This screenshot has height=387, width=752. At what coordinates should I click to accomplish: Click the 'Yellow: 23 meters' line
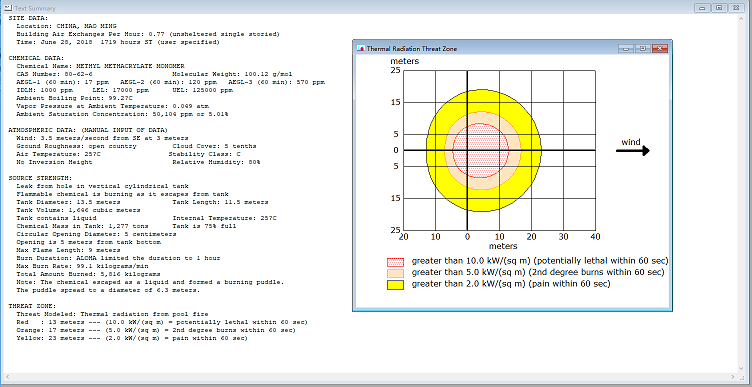click(132, 338)
